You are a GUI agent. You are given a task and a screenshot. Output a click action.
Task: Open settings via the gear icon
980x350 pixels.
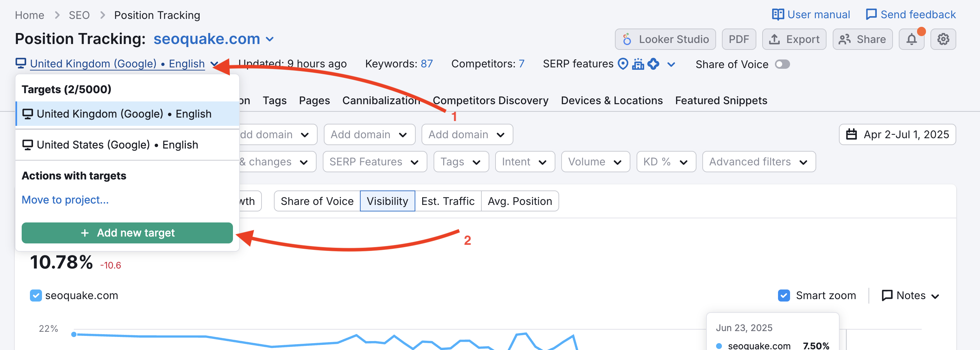pyautogui.click(x=943, y=39)
